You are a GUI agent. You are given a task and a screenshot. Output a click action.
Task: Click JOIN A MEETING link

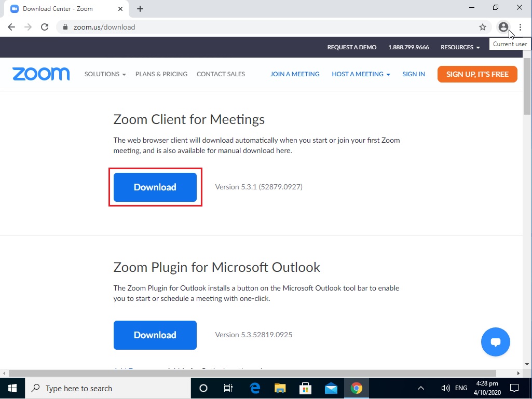(294, 74)
